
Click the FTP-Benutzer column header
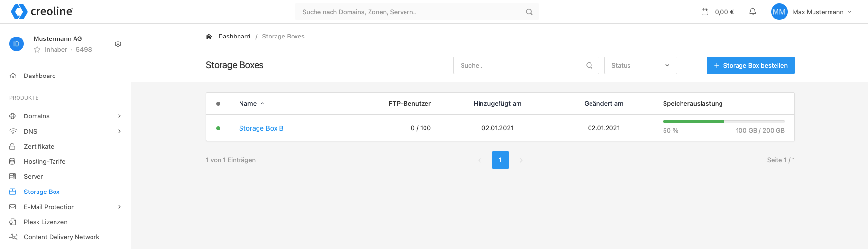pyautogui.click(x=410, y=103)
